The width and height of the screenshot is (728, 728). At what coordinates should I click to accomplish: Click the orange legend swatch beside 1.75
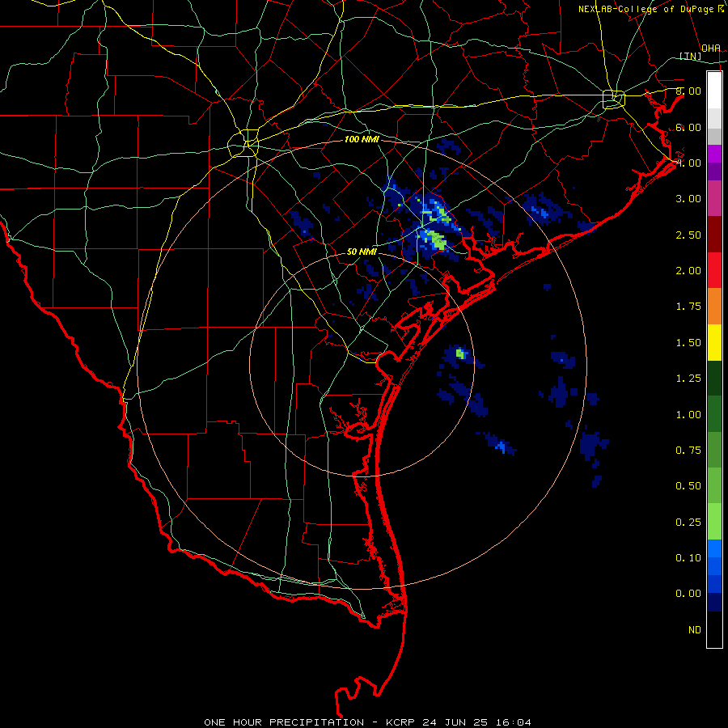pyautogui.click(x=714, y=306)
